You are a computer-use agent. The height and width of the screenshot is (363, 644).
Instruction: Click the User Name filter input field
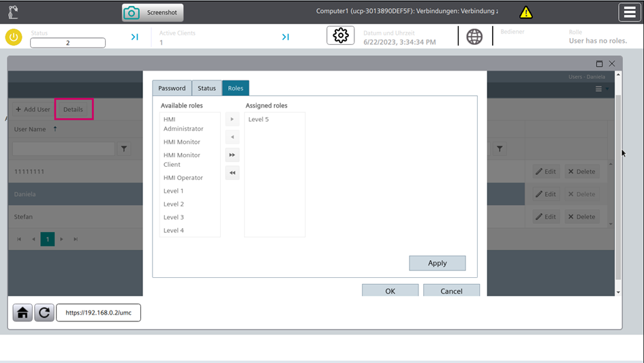[63, 148]
